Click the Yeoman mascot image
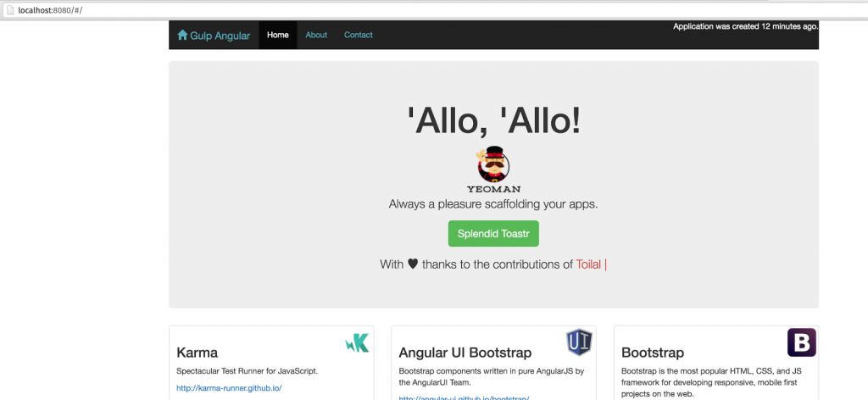 493,165
